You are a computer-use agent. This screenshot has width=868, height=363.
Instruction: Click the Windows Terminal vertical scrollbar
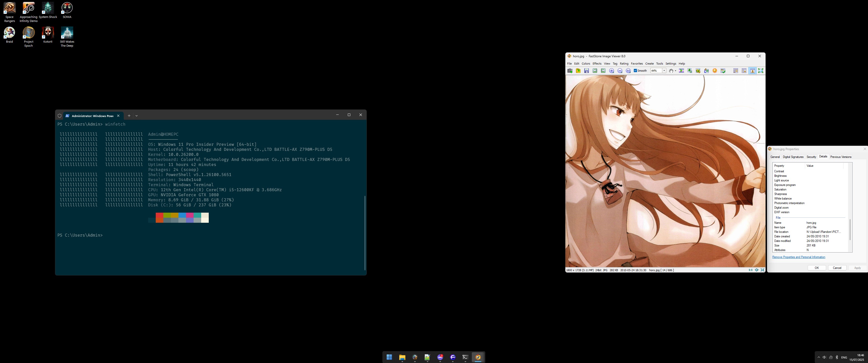point(365,233)
